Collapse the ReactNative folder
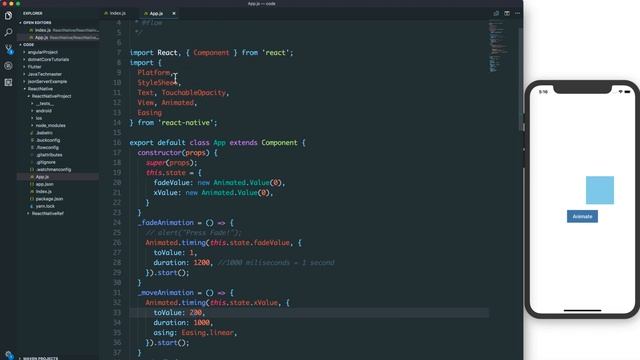Image resolution: width=640 pixels, height=360 pixels. click(x=40, y=89)
